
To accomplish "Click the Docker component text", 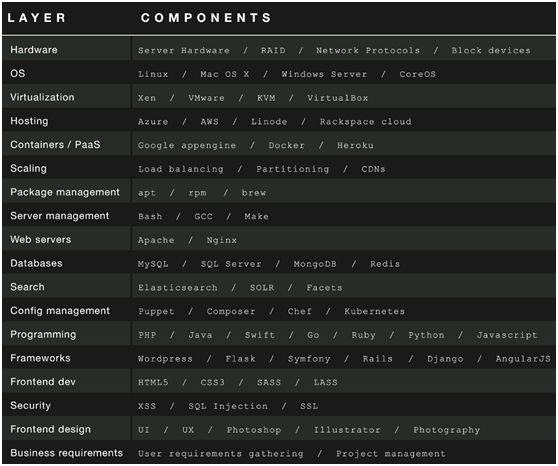I will pyautogui.click(x=286, y=145).
